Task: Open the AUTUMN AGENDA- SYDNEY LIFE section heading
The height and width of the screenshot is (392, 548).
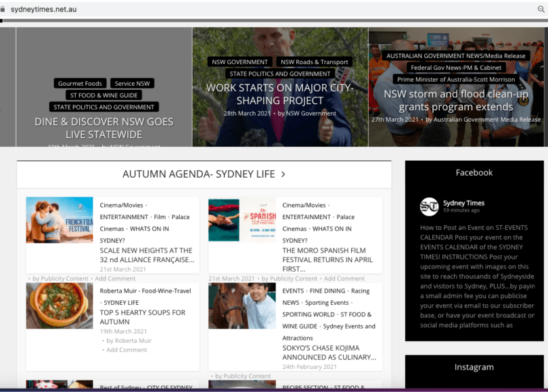Action: point(198,174)
